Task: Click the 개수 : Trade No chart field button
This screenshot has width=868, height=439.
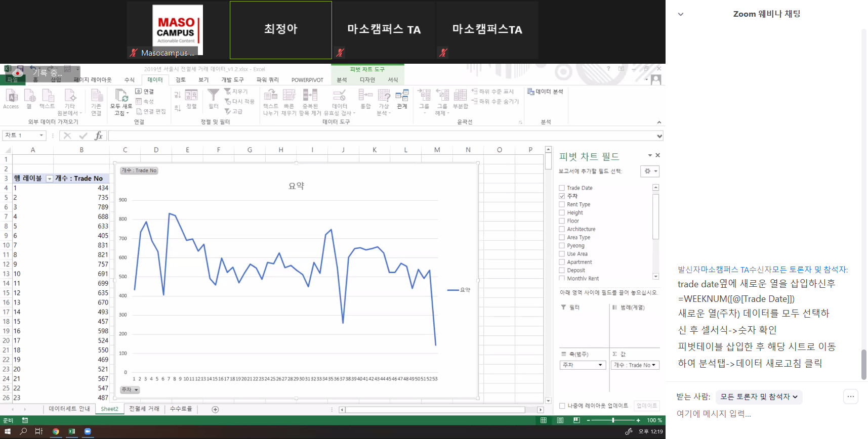Action: click(139, 170)
